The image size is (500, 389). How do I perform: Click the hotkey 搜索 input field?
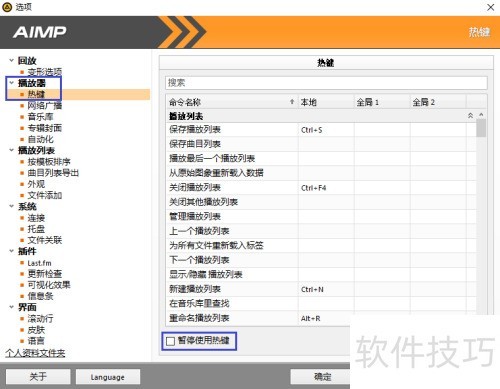(x=326, y=83)
